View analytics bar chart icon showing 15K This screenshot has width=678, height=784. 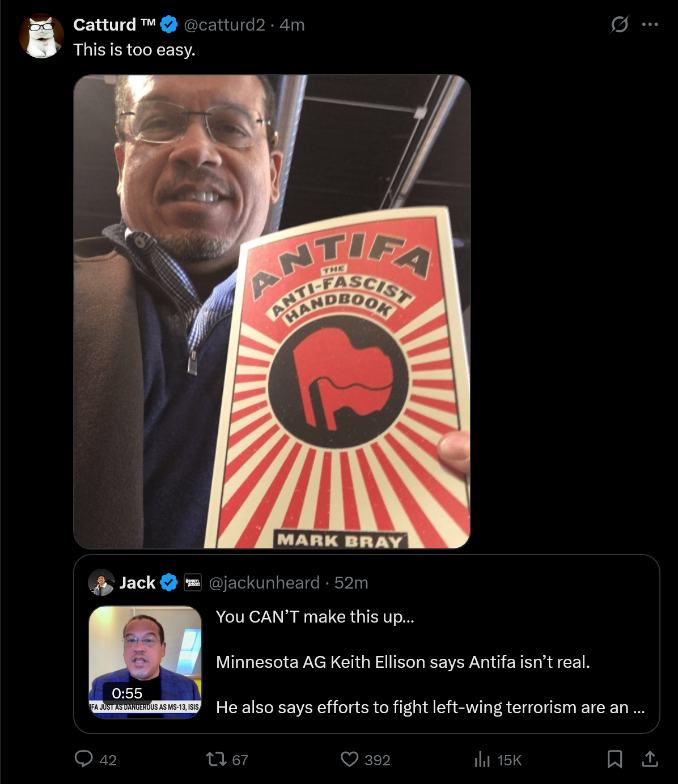click(x=482, y=759)
